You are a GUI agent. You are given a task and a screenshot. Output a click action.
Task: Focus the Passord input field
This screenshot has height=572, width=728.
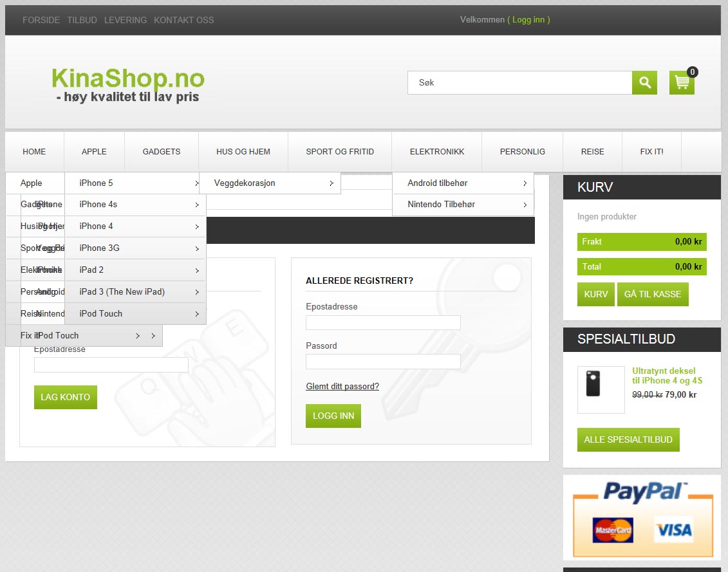tap(383, 362)
